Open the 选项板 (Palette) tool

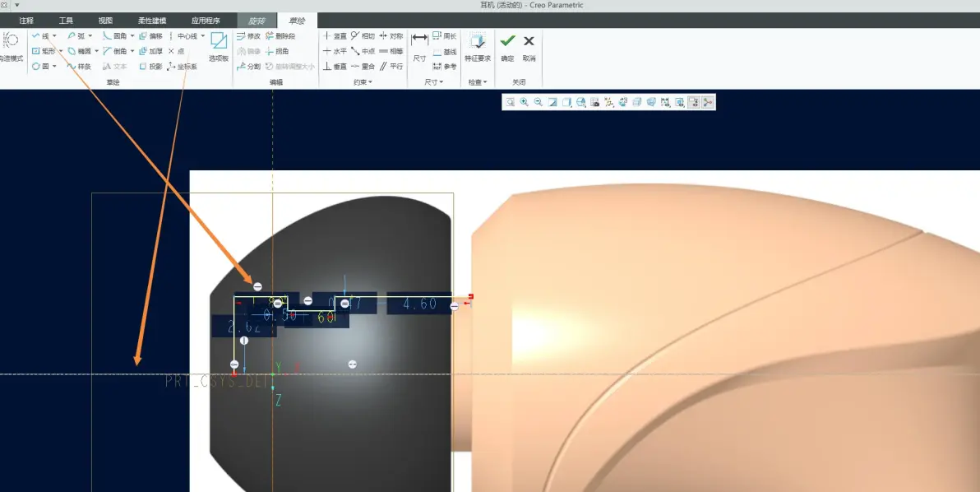[x=219, y=47]
